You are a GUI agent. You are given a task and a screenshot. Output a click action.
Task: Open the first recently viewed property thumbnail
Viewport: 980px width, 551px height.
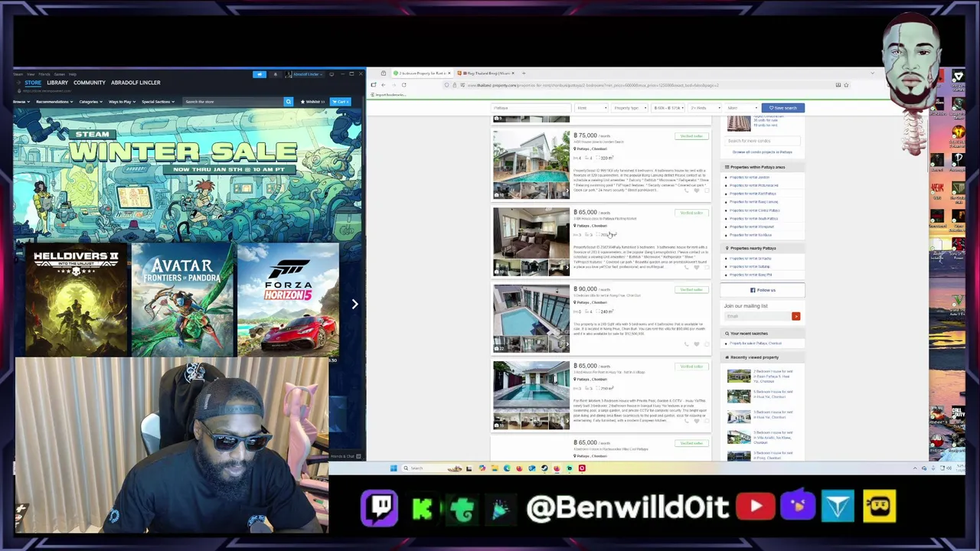[739, 376]
